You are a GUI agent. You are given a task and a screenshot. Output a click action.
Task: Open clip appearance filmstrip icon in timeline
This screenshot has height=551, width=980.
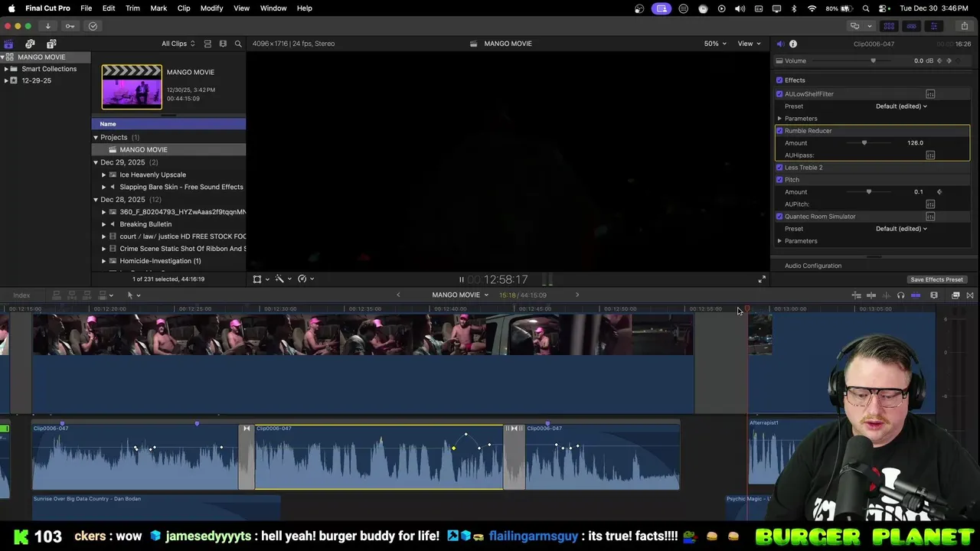pos(934,295)
